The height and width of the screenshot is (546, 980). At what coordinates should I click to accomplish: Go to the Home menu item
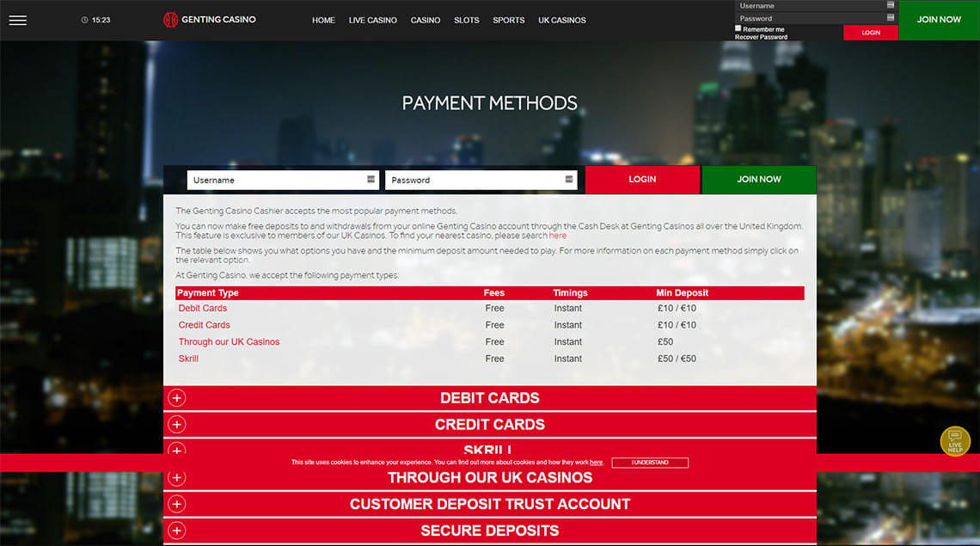click(x=324, y=20)
